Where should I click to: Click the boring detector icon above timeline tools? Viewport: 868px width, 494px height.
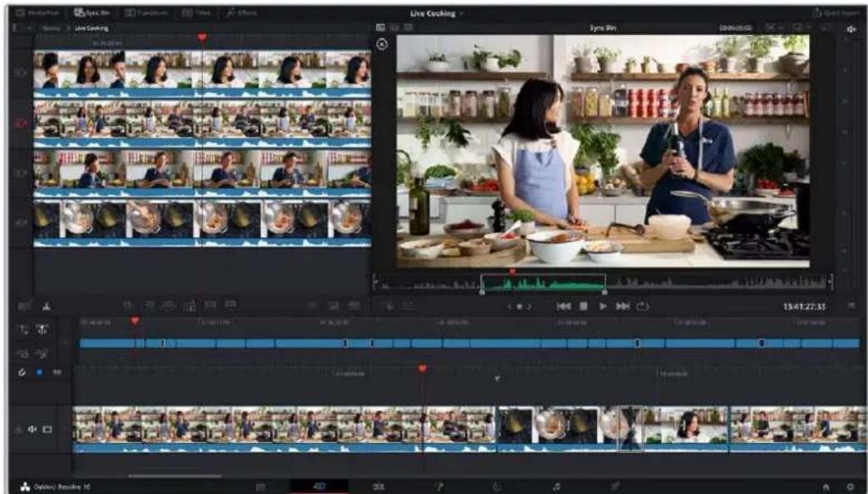pos(47,306)
